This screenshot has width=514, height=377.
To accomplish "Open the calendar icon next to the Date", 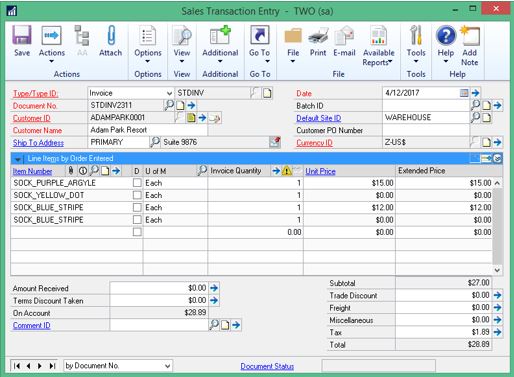I will pos(464,93).
